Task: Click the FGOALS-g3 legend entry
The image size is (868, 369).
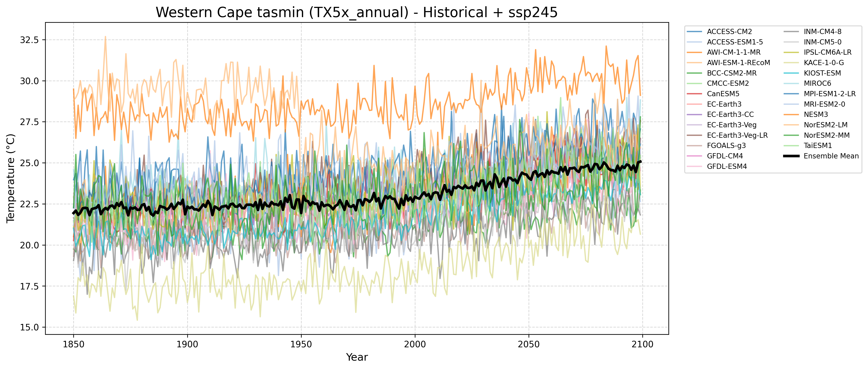Action: 726,146
